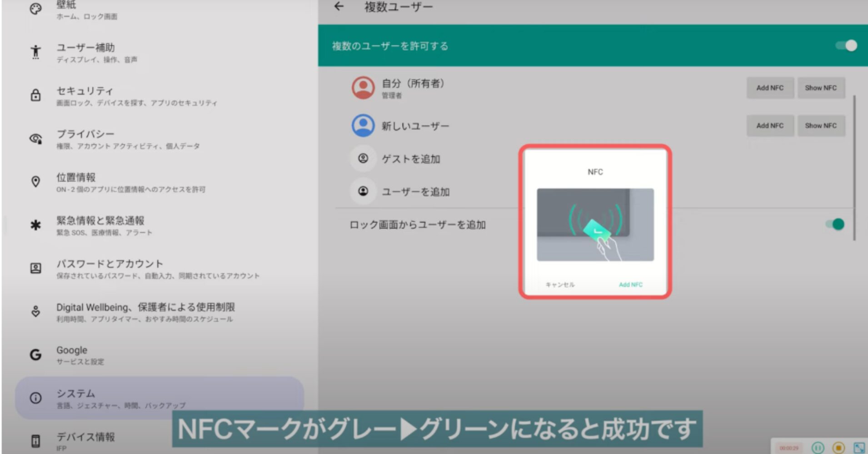Select the 自分（所有者） user avatar
This screenshot has width=868, height=454.
[363, 87]
